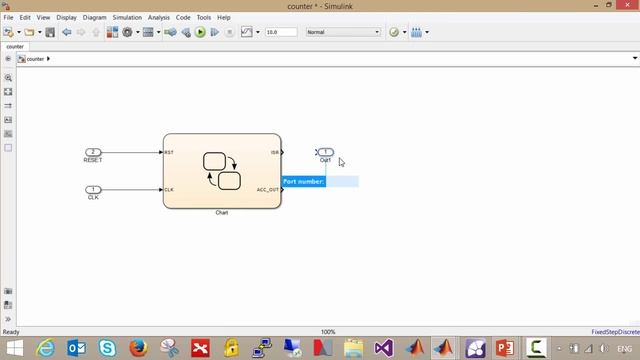640x360 pixels.
Task: Click the New Model toolbar icon
Action: (8, 32)
